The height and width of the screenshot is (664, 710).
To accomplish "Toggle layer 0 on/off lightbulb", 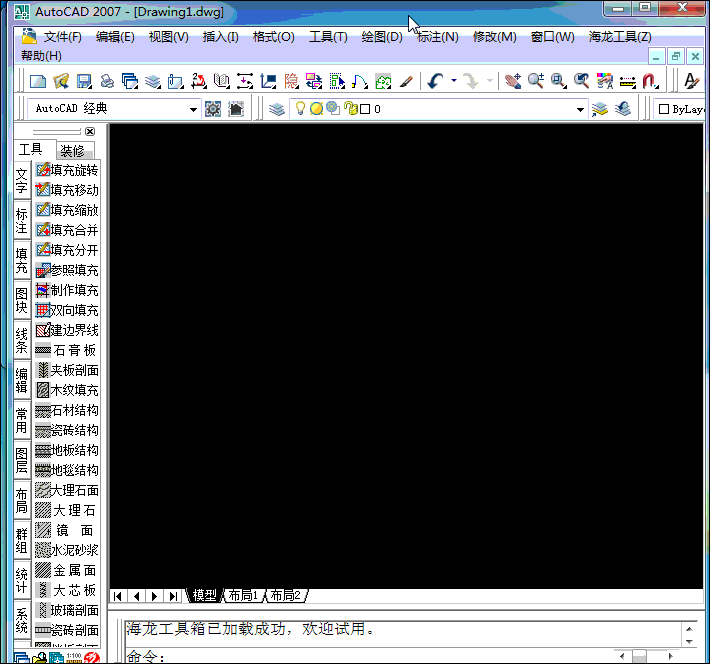I will [x=300, y=109].
